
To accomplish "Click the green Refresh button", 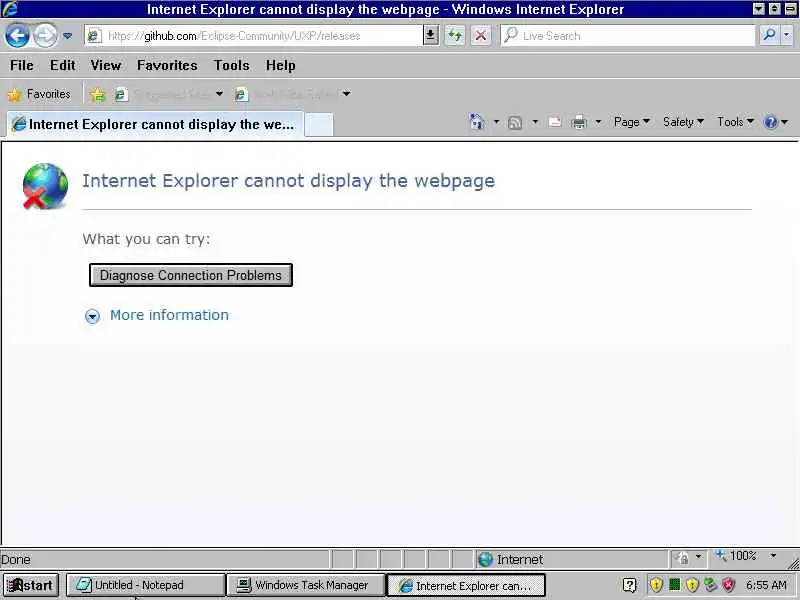I will point(455,36).
